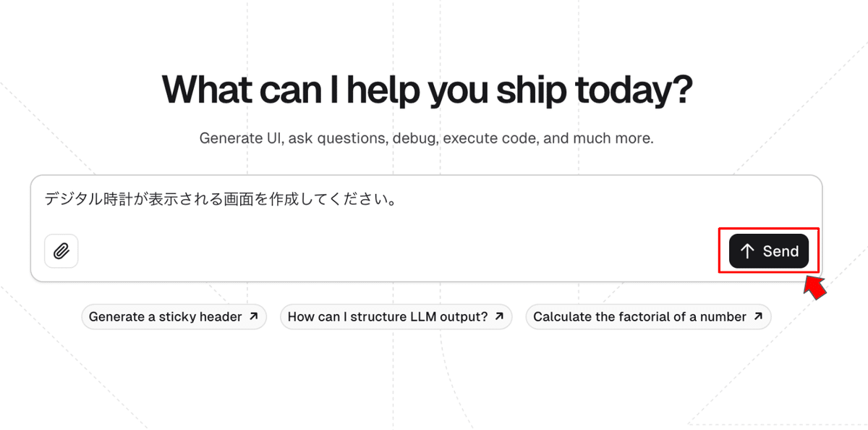The image size is (868, 430).
Task: Choose the Generate a sticky header suggestion
Action: click(174, 317)
